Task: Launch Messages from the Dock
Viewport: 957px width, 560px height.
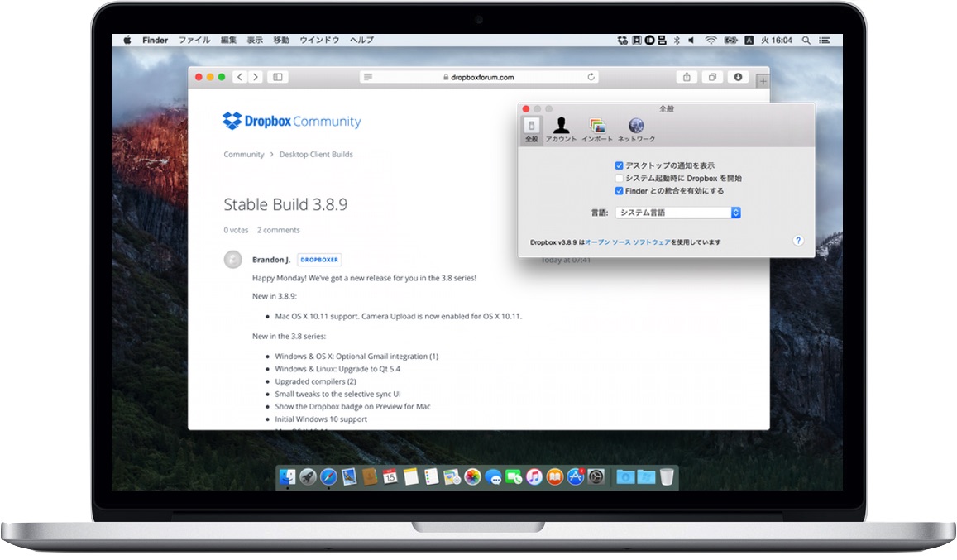Action: tap(493, 477)
